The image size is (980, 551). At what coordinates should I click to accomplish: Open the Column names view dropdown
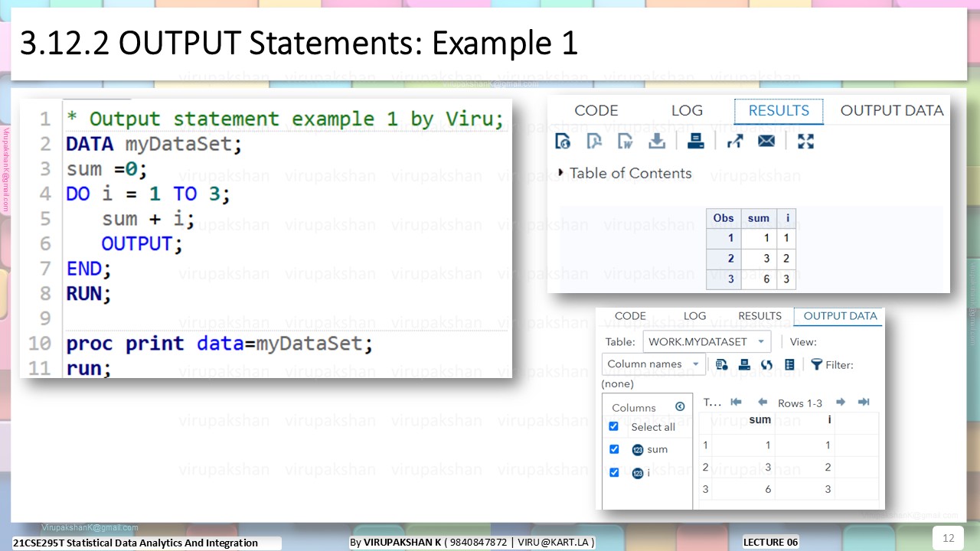click(x=654, y=364)
